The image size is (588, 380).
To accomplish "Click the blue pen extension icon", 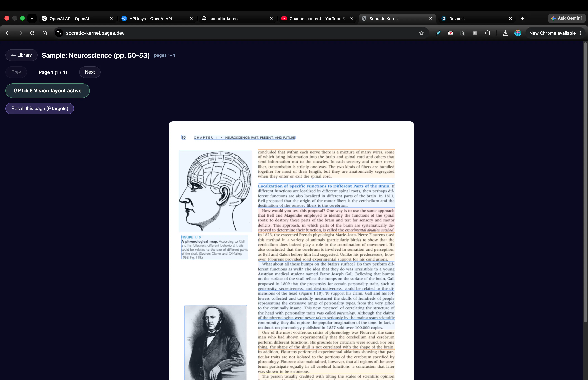I will click(438, 33).
